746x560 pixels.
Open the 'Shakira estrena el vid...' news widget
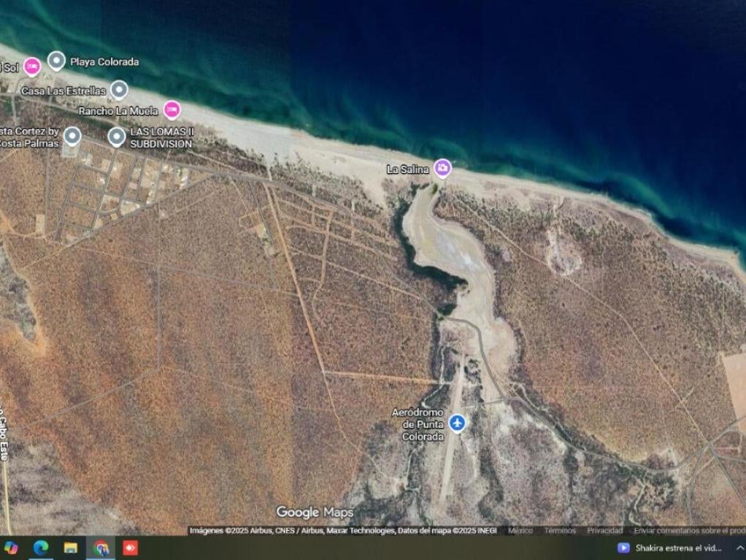pos(670,548)
